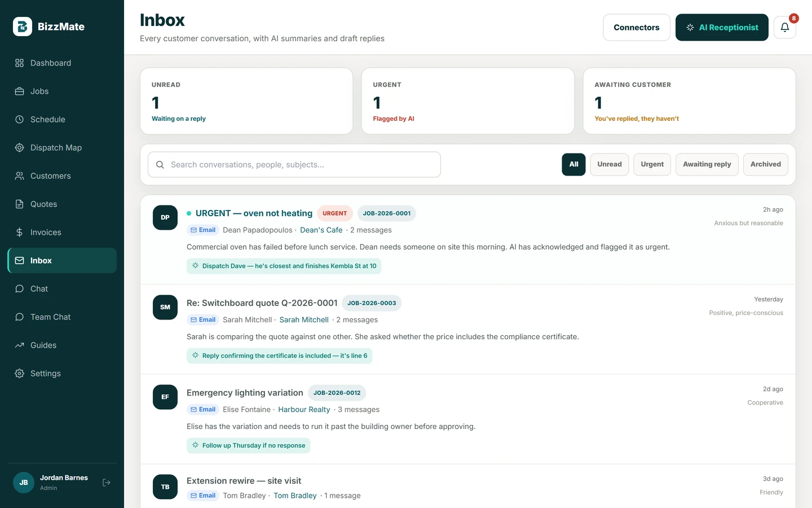812x508 pixels.
Task: Click the Settings gear icon
Action: coord(19,374)
